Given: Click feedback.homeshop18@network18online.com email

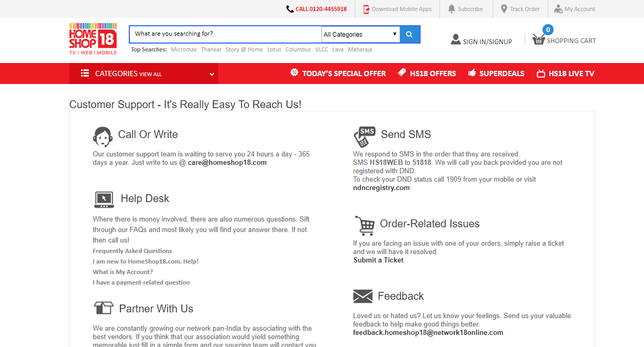Looking at the screenshot, I should [428, 333].
